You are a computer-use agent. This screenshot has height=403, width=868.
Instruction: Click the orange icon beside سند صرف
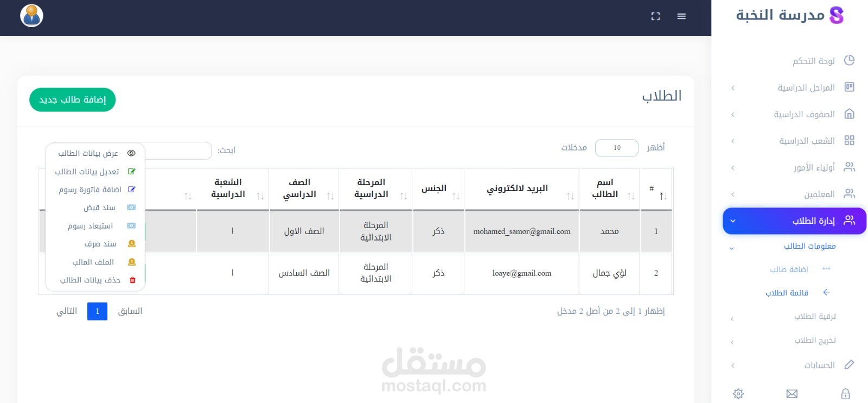point(131,244)
